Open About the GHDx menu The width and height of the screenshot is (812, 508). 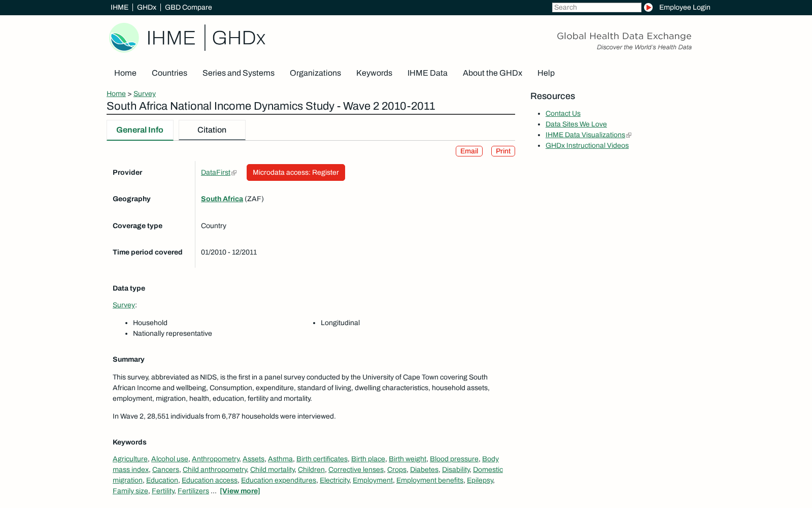492,73
